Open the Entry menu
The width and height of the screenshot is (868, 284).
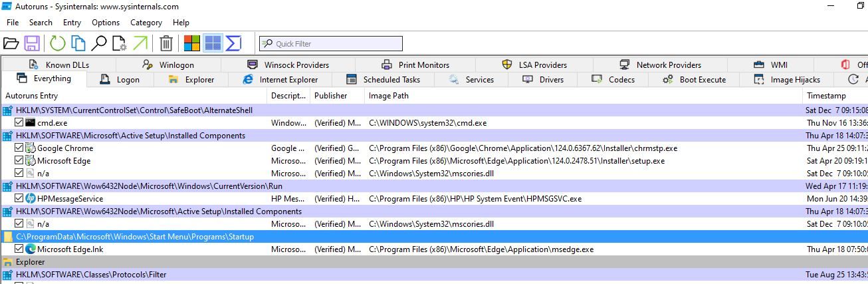point(72,22)
